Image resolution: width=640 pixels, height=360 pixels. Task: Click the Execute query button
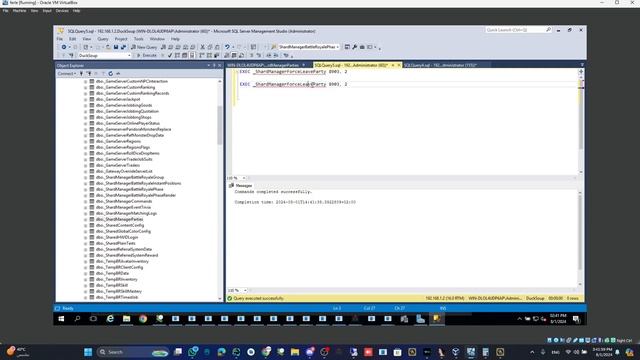click(147, 55)
